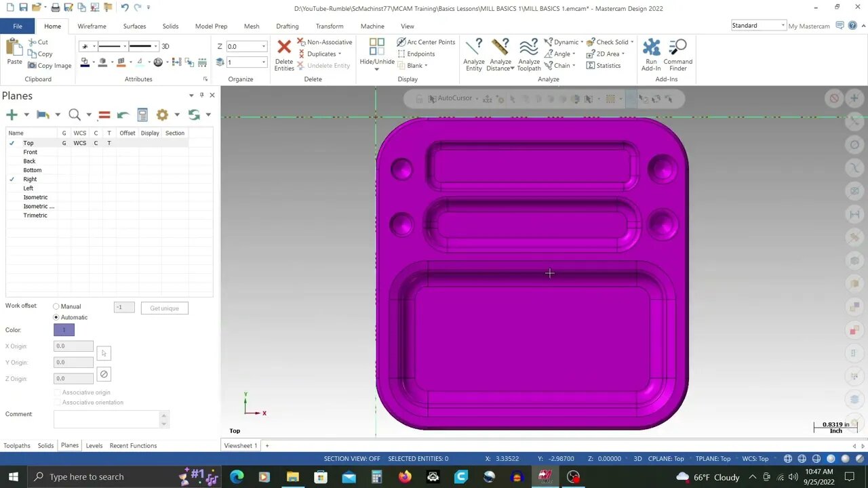Click the wireframe color swatch in Attributes
Viewport: 868px width, 488px height.
click(x=85, y=62)
